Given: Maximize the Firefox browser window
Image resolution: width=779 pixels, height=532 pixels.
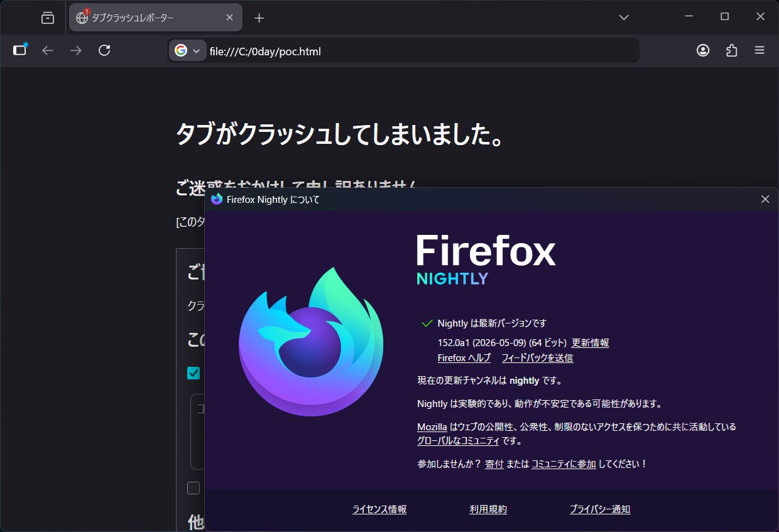Looking at the screenshot, I should tap(724, 17).
